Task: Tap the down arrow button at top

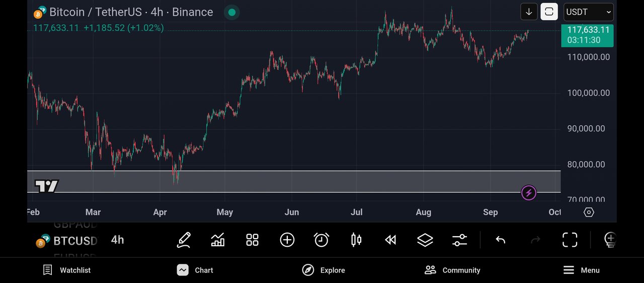Action: [529, 12]
